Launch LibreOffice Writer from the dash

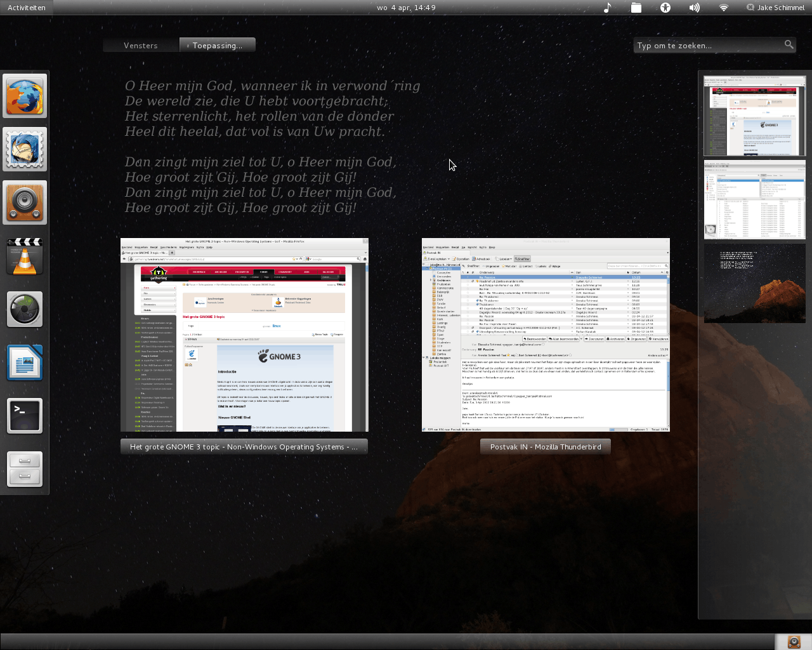point(25,362)
